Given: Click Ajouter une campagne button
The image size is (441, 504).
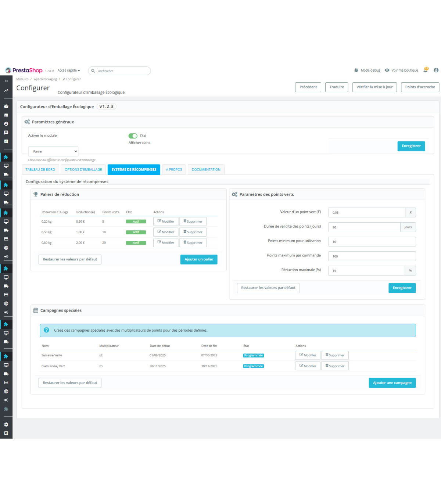Looking at the screenshot, I should pyautogui.click(x=392, y=383).
